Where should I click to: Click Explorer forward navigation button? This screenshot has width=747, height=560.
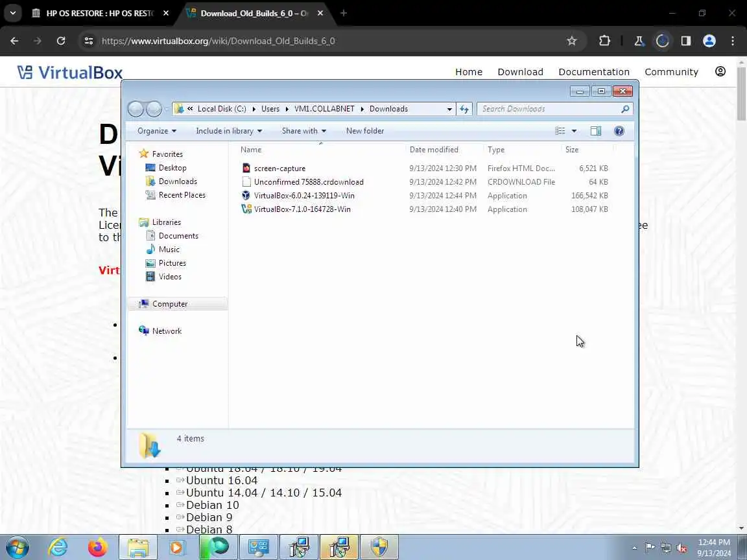[154, 109]
